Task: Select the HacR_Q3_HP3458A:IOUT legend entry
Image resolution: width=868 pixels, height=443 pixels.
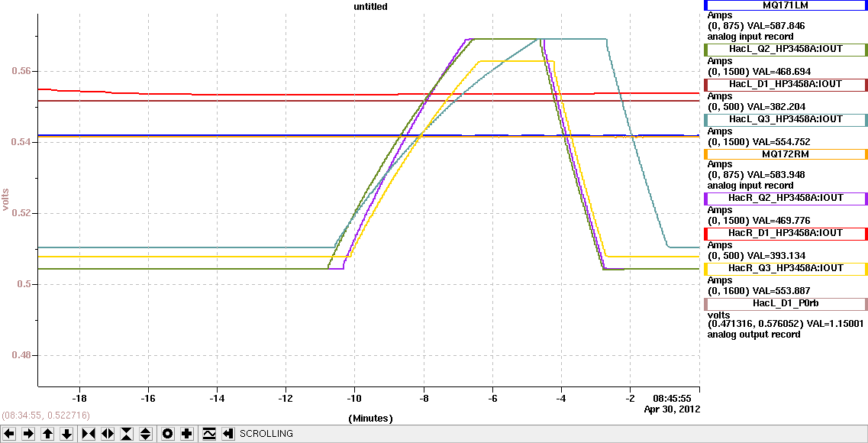Action: point(786,268)
